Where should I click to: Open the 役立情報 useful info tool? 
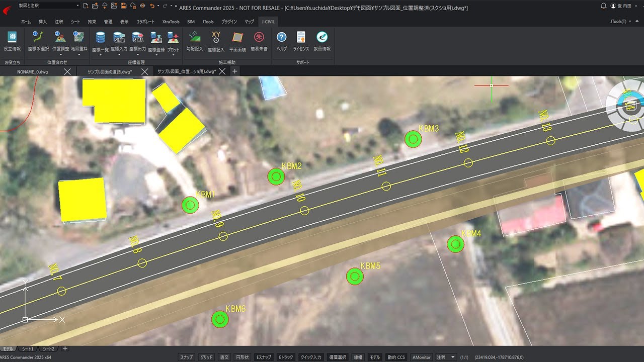[12, 41]
